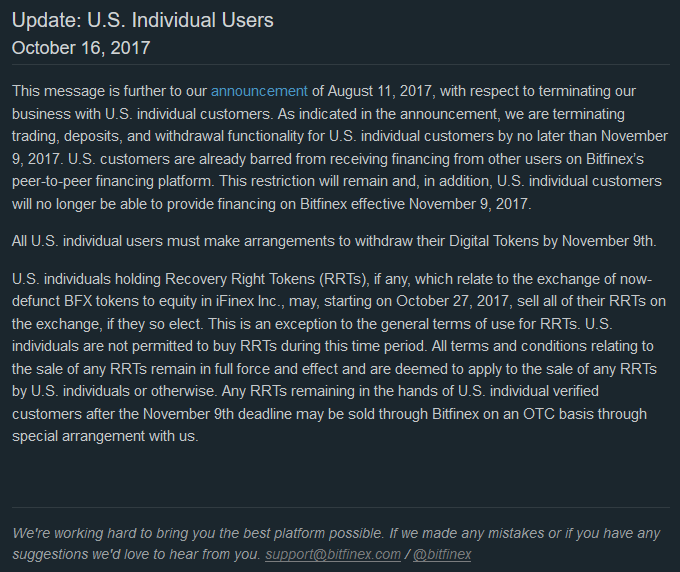This screenshot has width=680, height=572.
Task: Click the horizontal divider below the date
Action: (x=341, y=65)
